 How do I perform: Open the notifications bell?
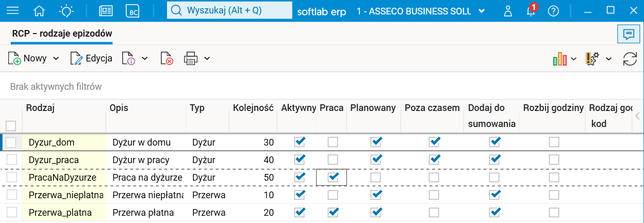pos(531,11)
